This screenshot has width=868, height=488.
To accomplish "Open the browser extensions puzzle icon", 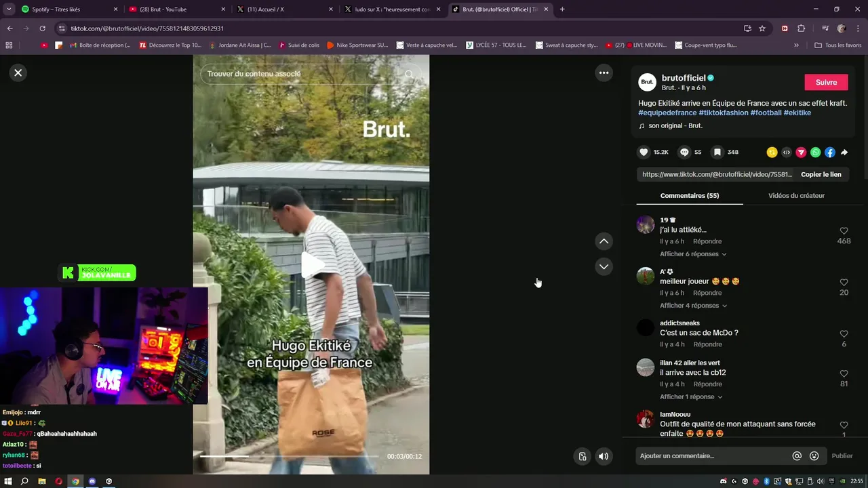I will pos(801,28).
